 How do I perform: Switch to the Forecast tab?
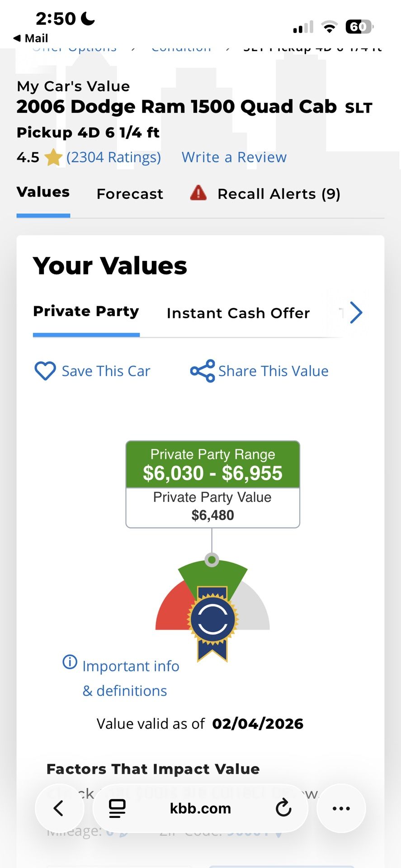pyautogui.click(x=130, y=194)
